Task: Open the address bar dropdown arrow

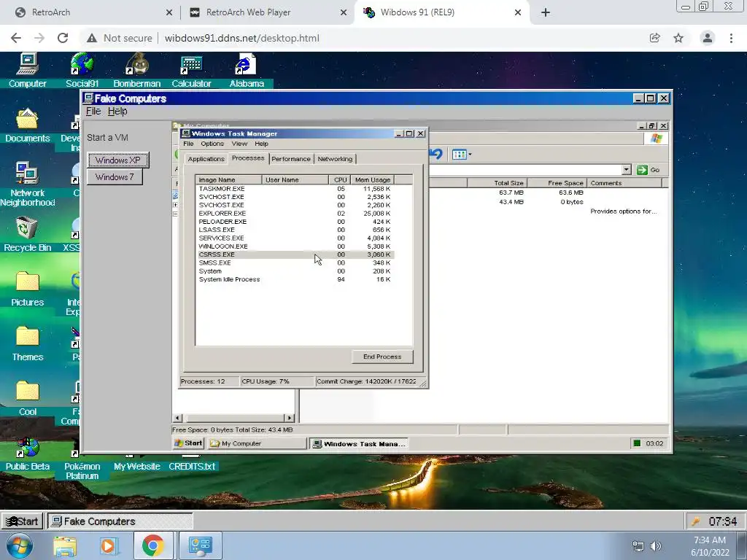Action: [x=627, y=169]
